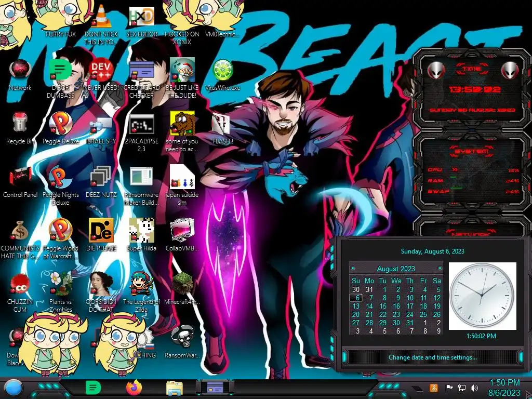Open File Explorer from the taskbar
This screenshot has height=399, width=532.
tap(175, 388)
